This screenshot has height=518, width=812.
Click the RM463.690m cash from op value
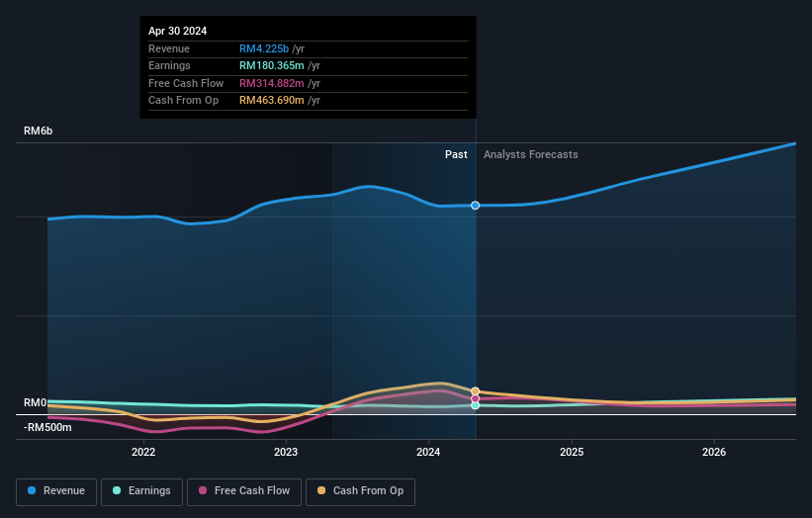(272, 101)
